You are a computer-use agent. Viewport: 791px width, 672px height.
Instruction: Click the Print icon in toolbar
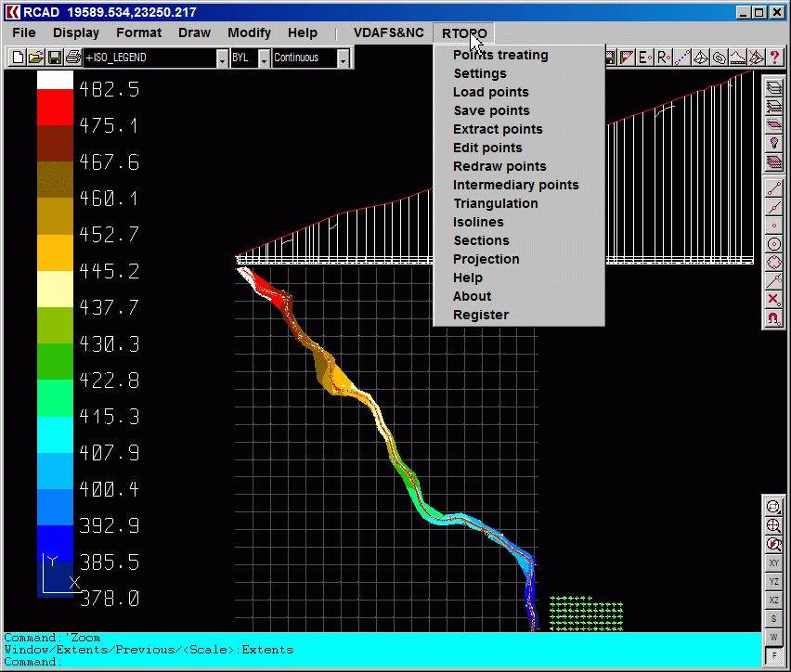coord(72,58)
